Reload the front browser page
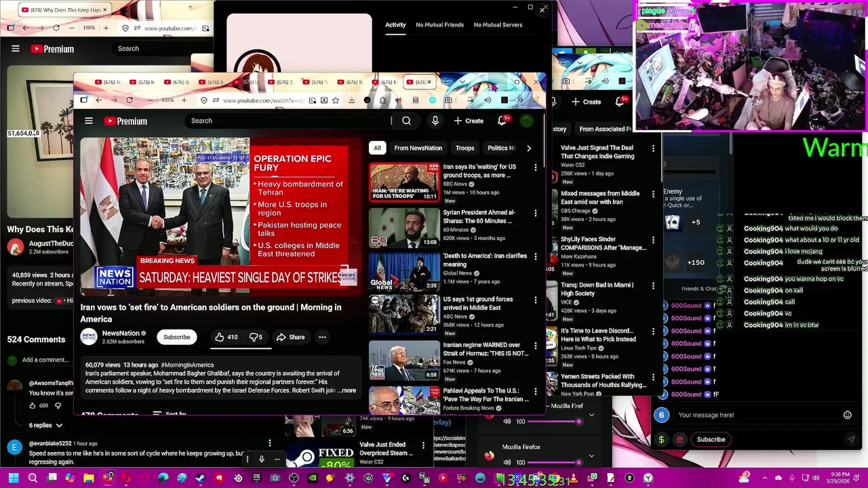This screenshot has height=488, width=868. coord(130,100)
